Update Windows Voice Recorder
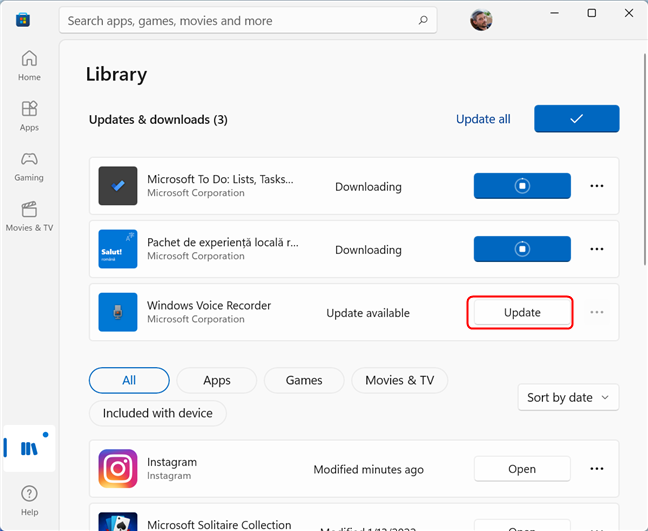 pyautogui.click(x=522, y=312)
